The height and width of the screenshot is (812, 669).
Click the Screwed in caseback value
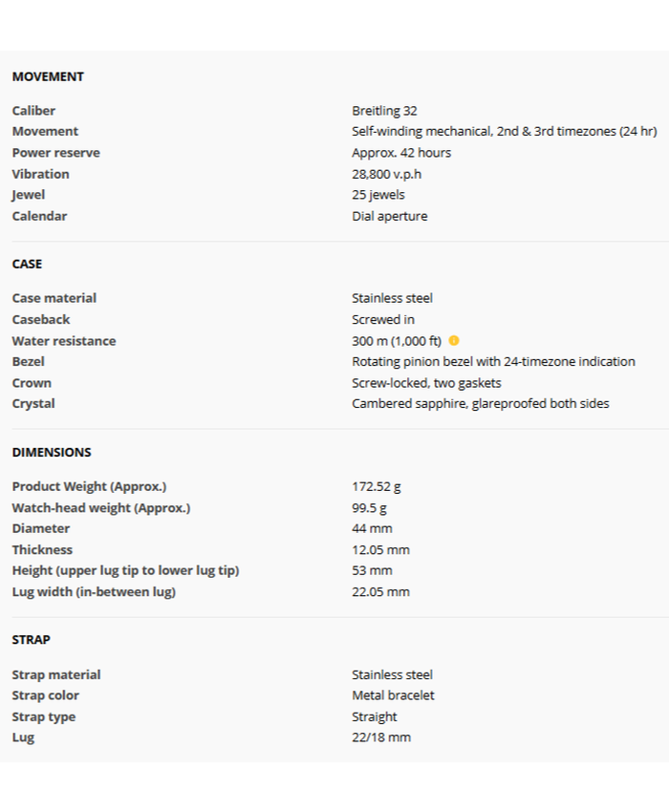click(382, 319)
